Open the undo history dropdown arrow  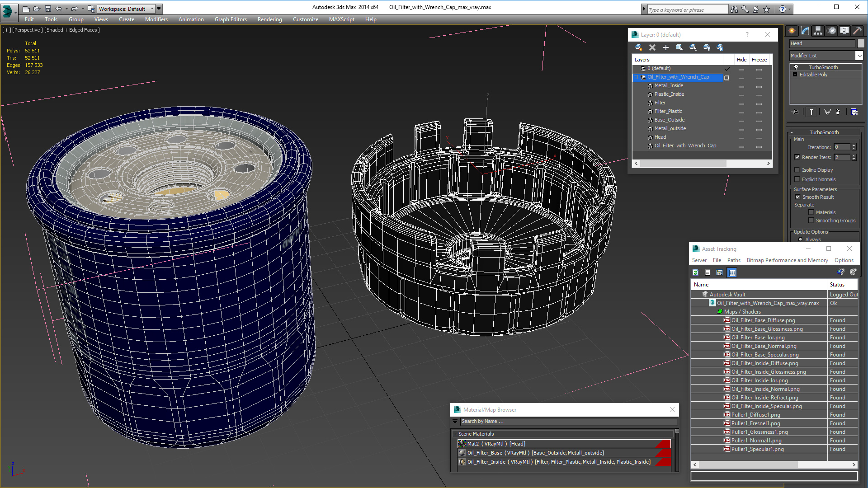(66, 9)
